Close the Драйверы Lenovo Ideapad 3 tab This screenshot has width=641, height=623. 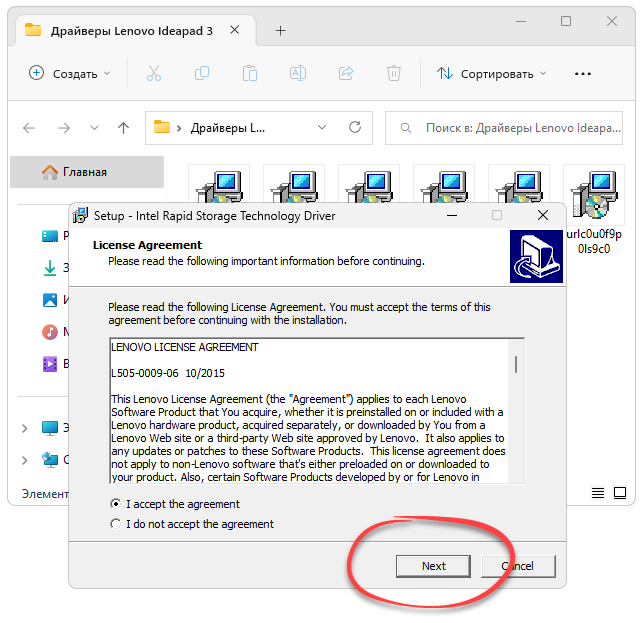pyautogui.click(x=234, y=30)
